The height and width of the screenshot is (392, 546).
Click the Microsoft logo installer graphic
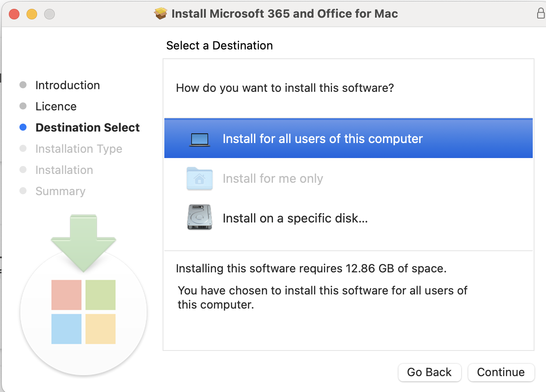click(83, 296)
